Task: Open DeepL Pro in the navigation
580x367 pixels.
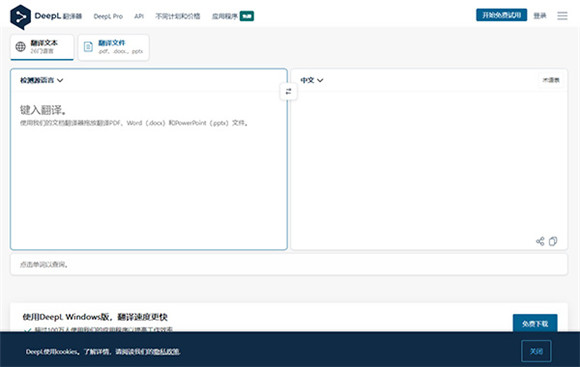Action: coord(108,16)
